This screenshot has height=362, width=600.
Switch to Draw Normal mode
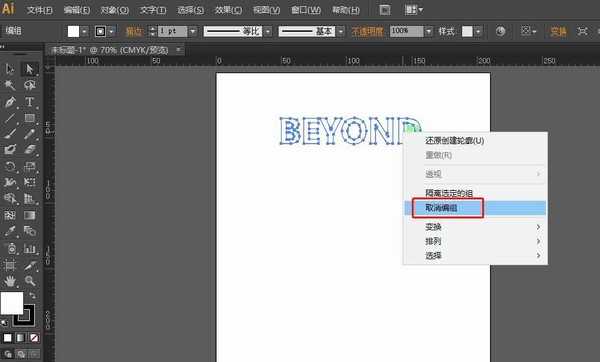click(8, 354)
